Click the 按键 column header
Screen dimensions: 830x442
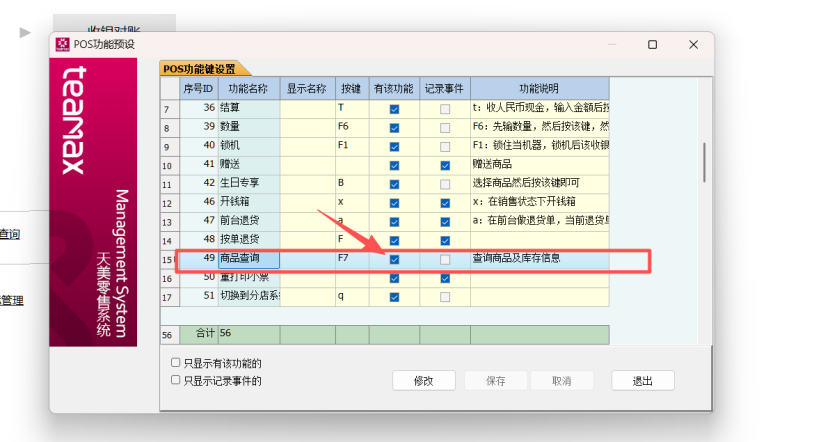click(352, 88)
